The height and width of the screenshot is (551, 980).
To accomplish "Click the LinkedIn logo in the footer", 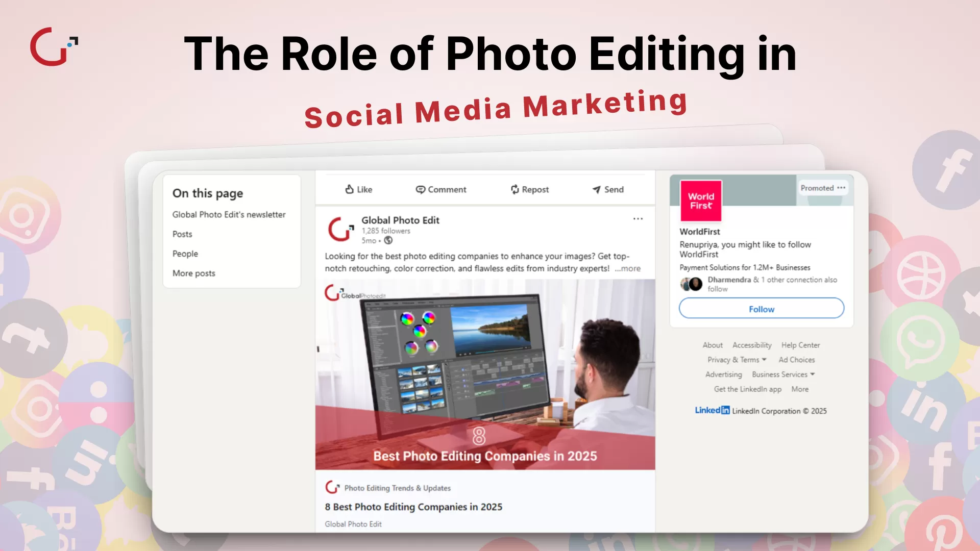I will (712, 410).
